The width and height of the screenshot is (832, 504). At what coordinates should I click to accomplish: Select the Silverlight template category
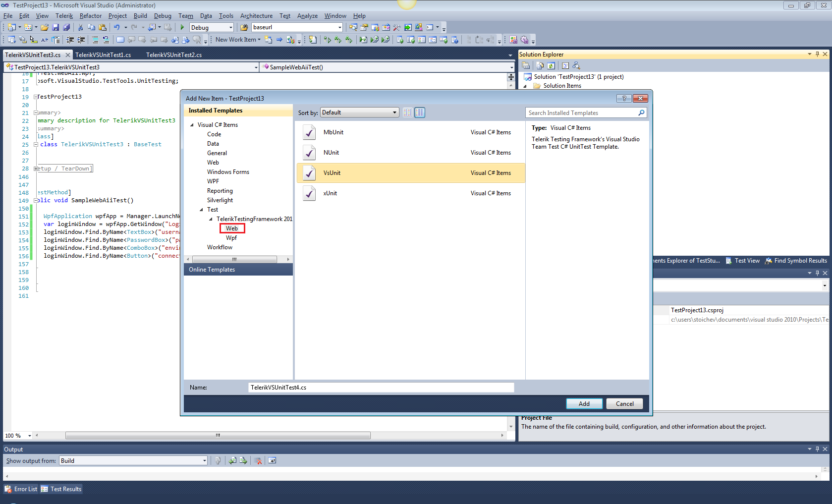(x=220, y=200)
